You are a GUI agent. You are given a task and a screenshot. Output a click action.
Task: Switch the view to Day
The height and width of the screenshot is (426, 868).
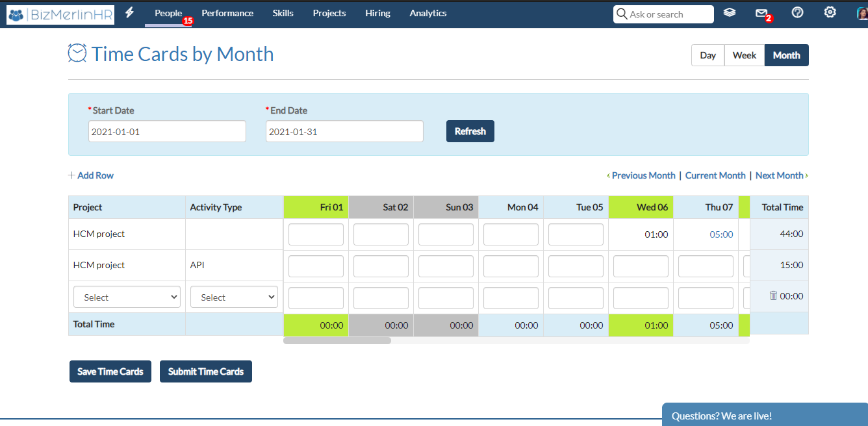(x=707, y=55)
